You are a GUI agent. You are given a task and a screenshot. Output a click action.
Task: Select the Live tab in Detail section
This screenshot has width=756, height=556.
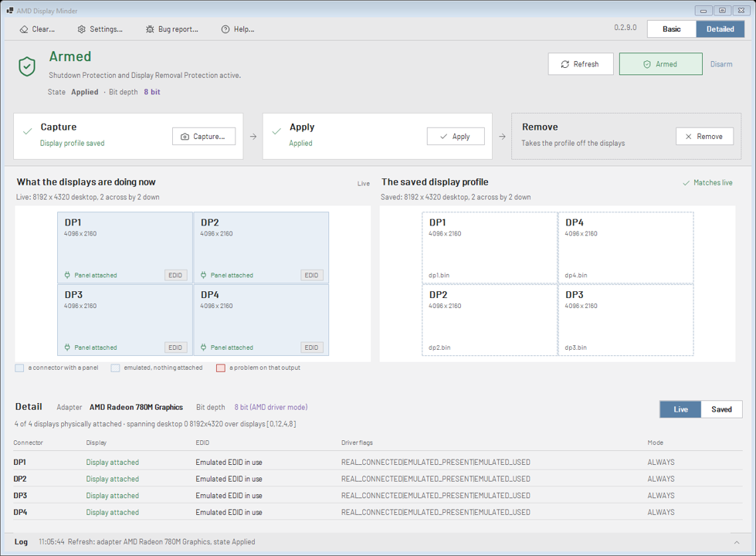[x=680, y=409]
